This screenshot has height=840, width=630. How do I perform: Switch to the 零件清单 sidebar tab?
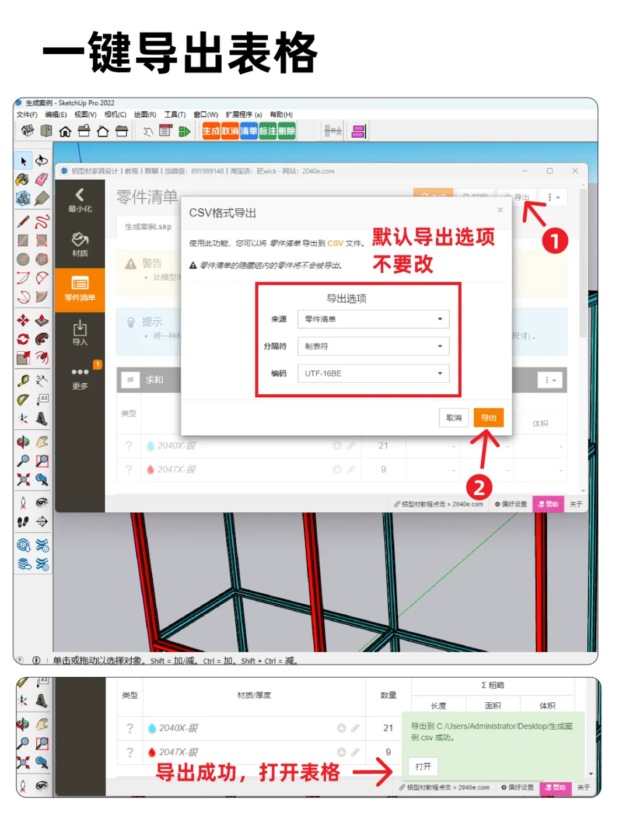point(80,287)
